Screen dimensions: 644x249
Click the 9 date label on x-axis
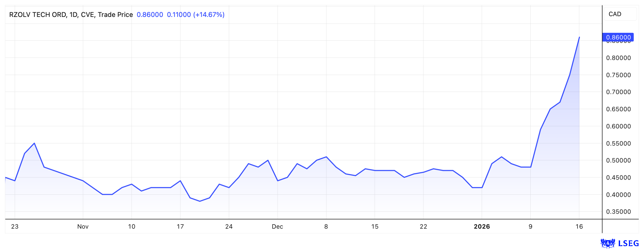point(530,226)
